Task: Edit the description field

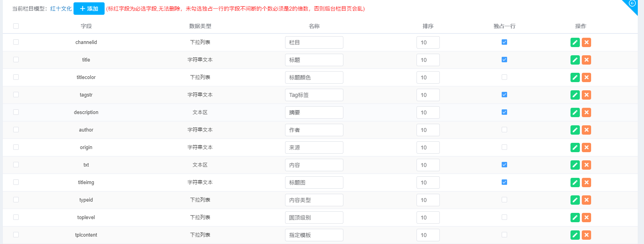Action: tap(575, 112)
